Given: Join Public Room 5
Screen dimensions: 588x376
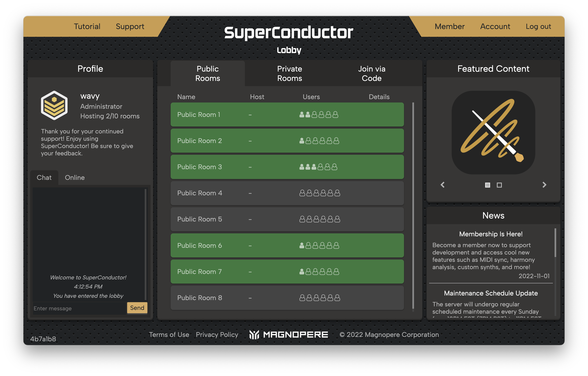Looking at the screenshot, I should 287,219.
